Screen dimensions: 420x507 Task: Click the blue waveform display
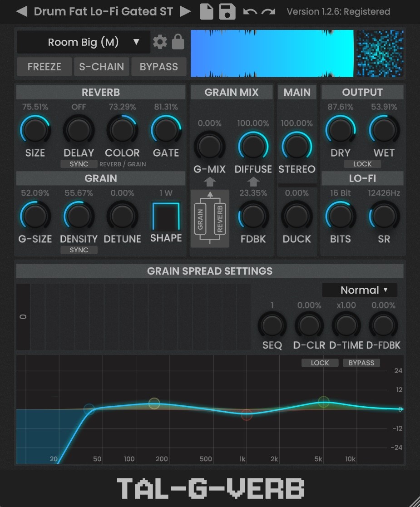(x=272, y=54)
